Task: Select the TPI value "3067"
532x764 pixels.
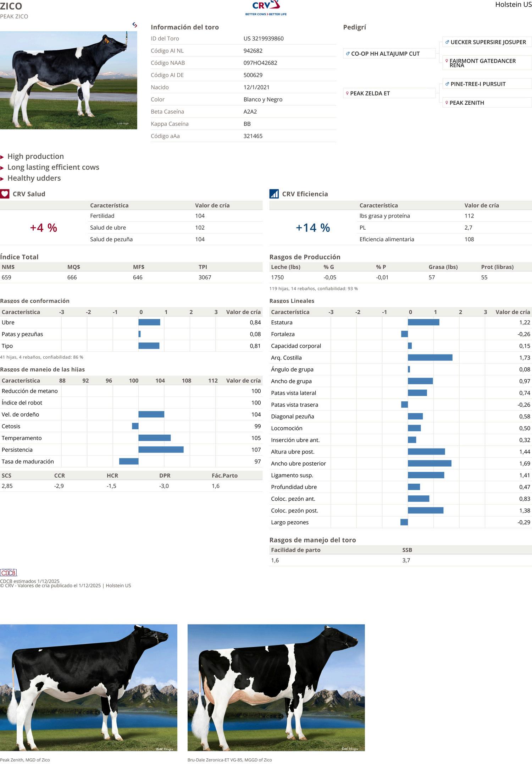Action: pos(205,277)
